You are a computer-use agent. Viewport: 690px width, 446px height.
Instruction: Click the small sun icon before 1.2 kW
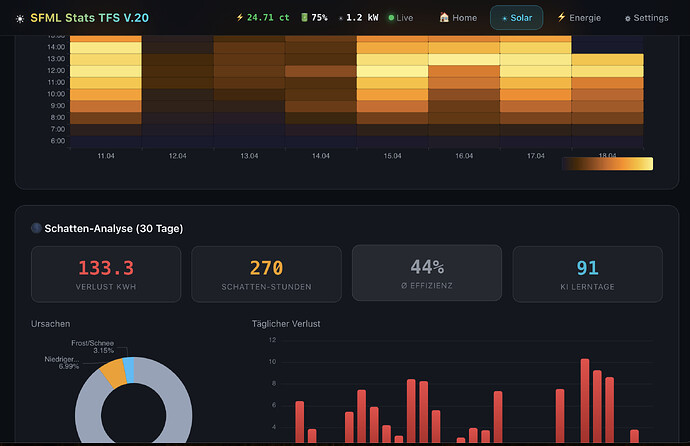coord(341,18)
